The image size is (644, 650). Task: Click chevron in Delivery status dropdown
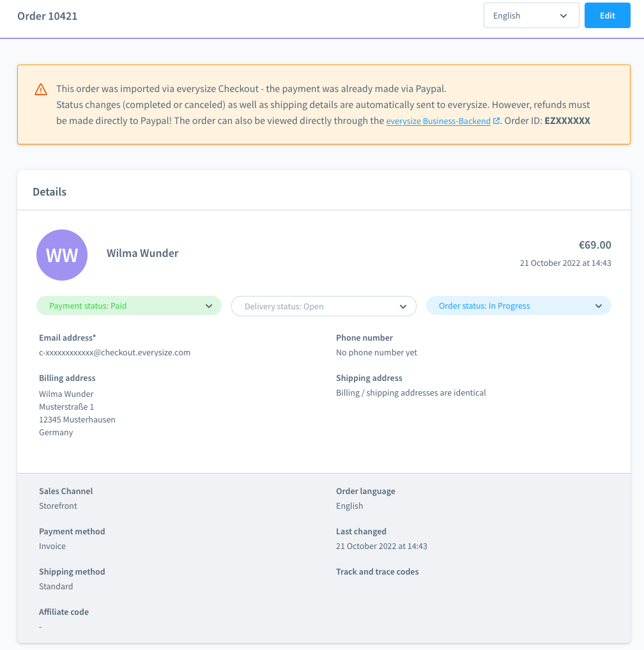tap(402, 307)
